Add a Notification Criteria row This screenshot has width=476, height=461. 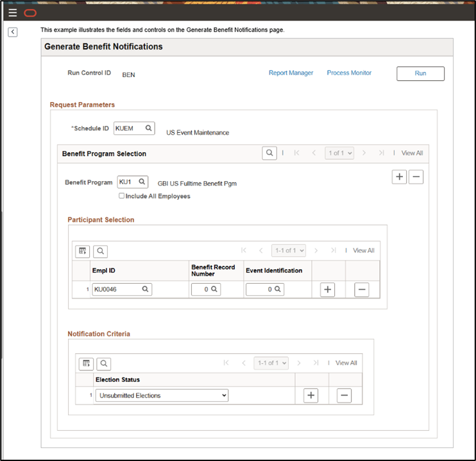pos(310,396)
